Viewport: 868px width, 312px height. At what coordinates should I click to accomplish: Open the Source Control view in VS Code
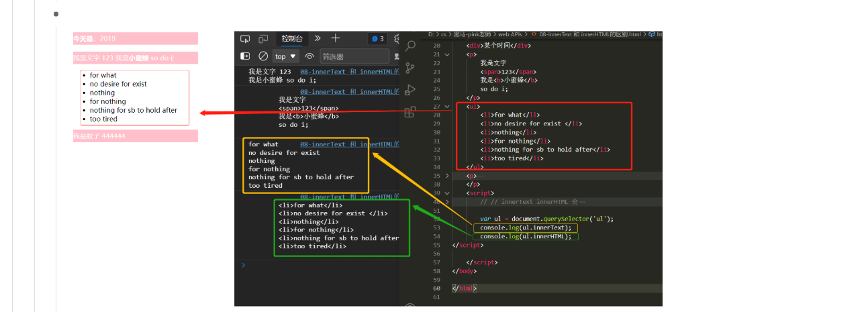coord(410,67)
